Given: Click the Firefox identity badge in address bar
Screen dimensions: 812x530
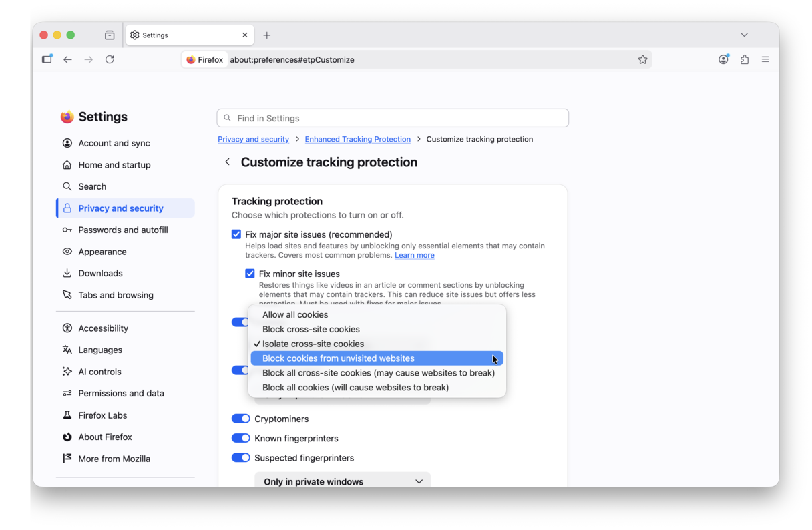Looking at the screenshot, I should pyautogui.click(x=205, y=59).
